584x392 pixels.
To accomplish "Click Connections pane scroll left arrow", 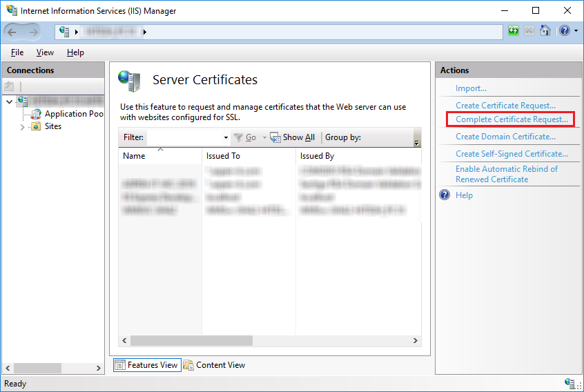I will tap(8, 369).
